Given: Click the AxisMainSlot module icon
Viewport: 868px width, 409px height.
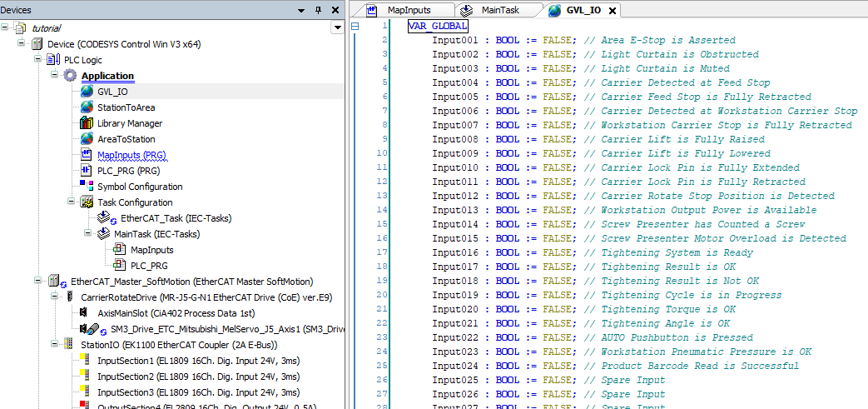Looking at the screenshot, I should coord(84,313).
